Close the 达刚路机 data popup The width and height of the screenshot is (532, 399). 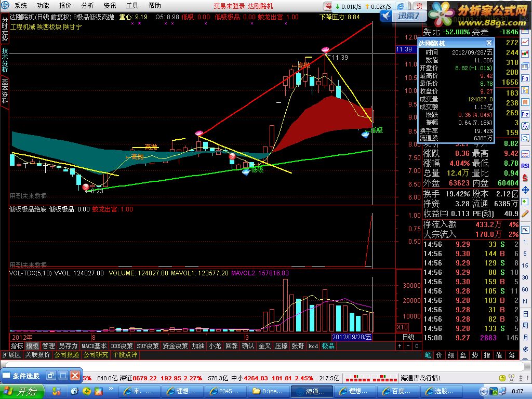coord(489,43)
